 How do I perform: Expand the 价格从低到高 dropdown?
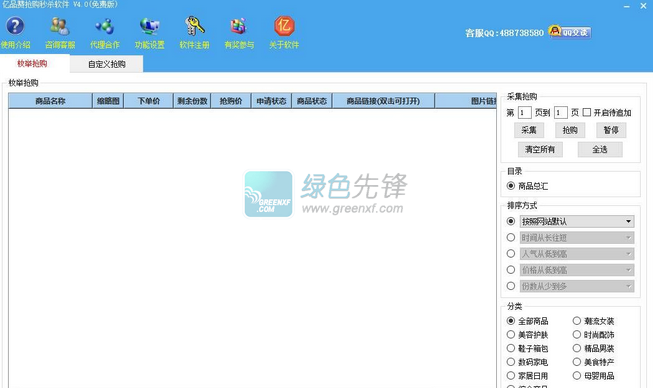628,270
